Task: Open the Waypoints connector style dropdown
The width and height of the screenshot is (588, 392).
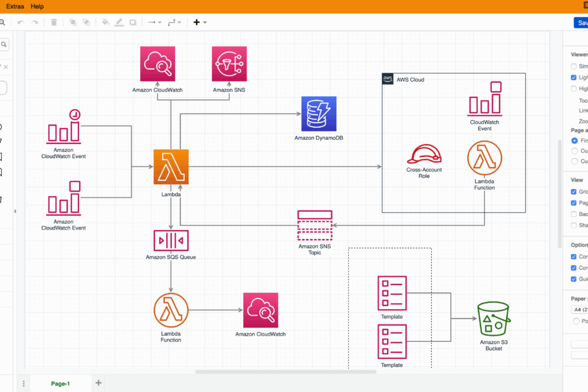Action: coord(175,23)
